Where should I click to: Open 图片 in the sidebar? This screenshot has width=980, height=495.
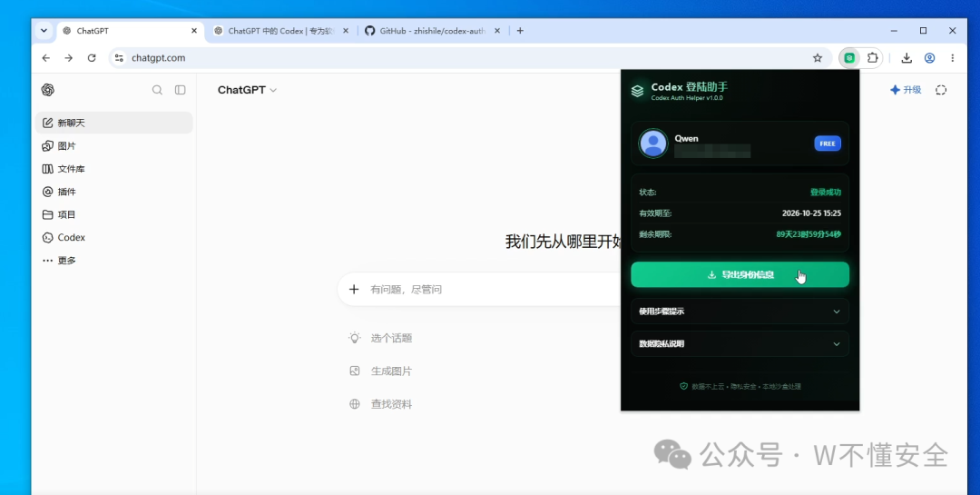click(x=114, y=146)
